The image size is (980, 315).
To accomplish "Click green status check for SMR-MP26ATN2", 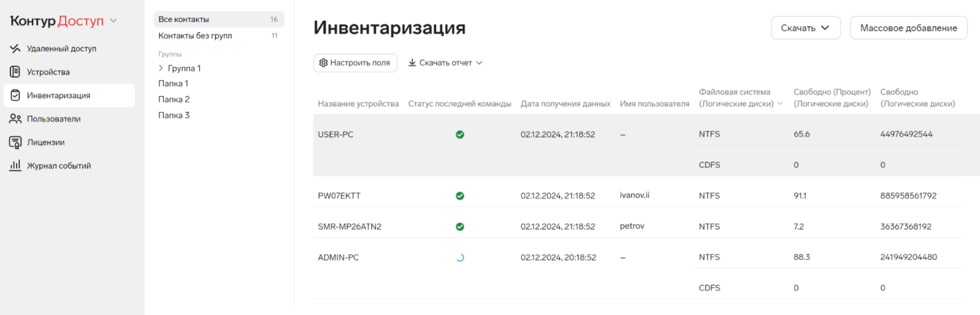I will click(x=460, y=227).
